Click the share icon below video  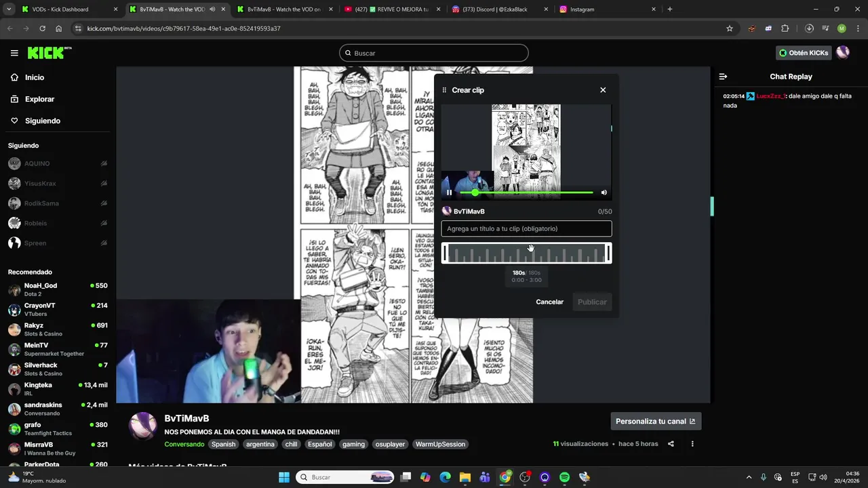click(671, 444)
